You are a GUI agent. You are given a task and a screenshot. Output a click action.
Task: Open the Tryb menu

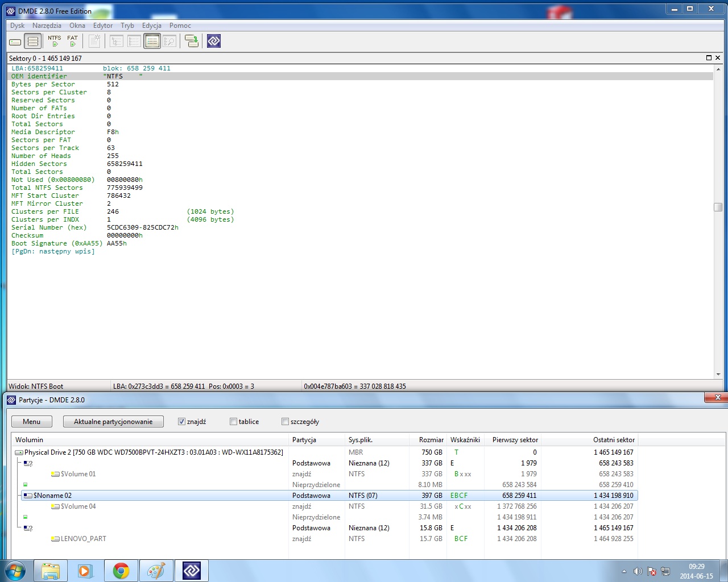tap(127, 26)
